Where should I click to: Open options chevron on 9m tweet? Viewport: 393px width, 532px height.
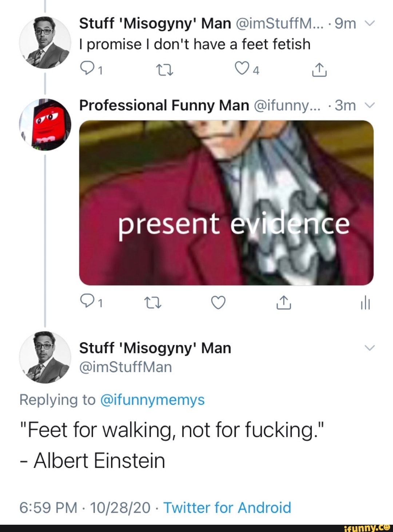(x=369, y=23)
